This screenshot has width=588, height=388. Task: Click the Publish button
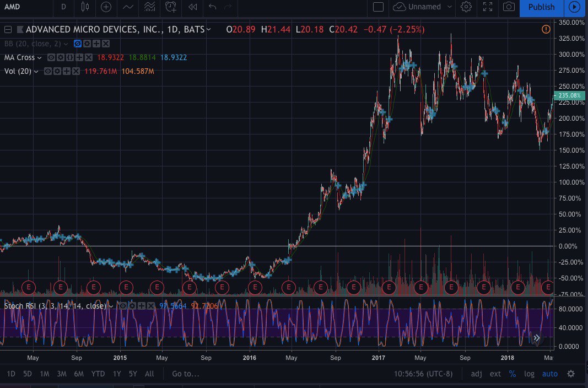pyautogui.click(x=541, y=7)
